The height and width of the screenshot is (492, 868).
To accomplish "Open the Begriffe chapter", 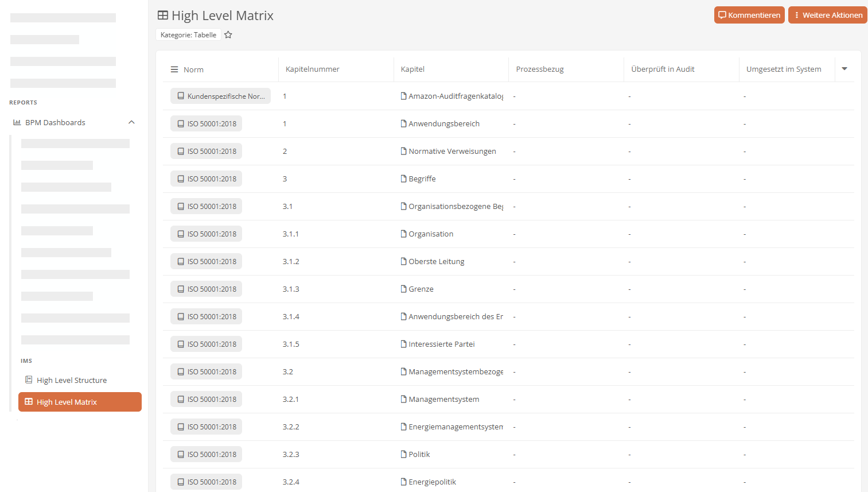I will [x=422, y=179].
